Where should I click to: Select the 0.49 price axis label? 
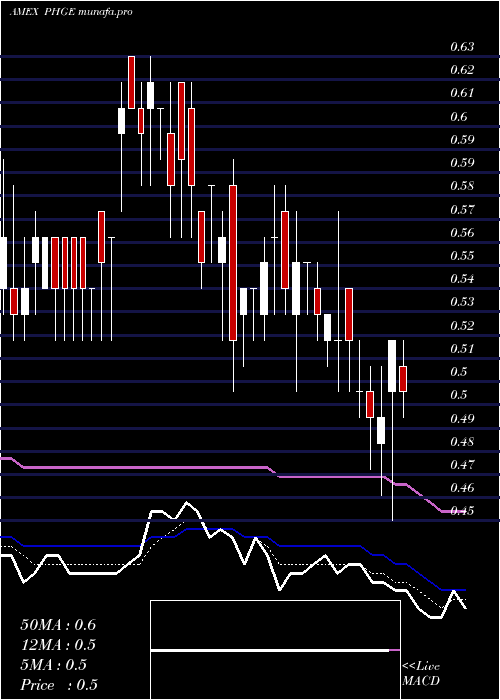click(x=462, y=418)
